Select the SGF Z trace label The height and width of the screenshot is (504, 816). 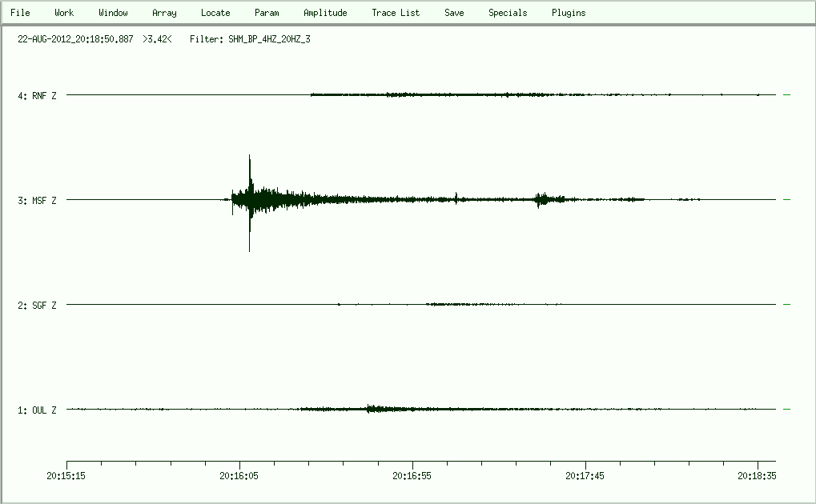click(x=38, y=306)
